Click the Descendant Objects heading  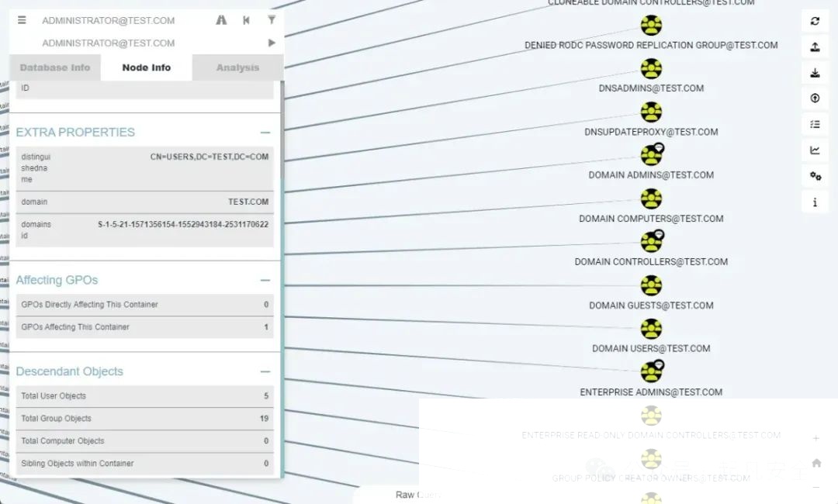pos(70,371)
